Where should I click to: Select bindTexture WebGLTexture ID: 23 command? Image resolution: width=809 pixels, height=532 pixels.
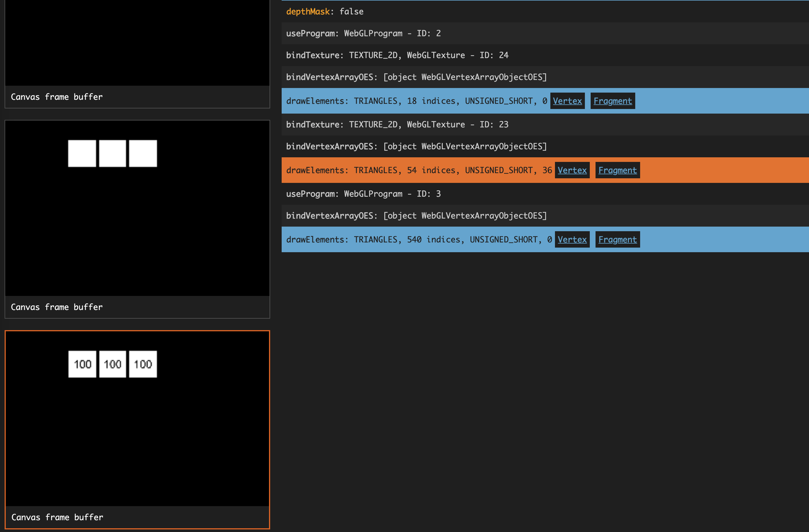tap(397, 124)
